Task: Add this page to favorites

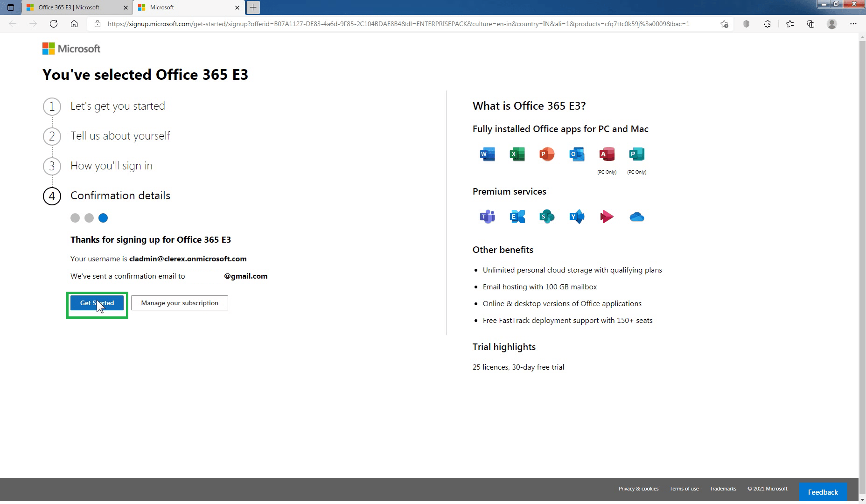Action: coord(724,24)
